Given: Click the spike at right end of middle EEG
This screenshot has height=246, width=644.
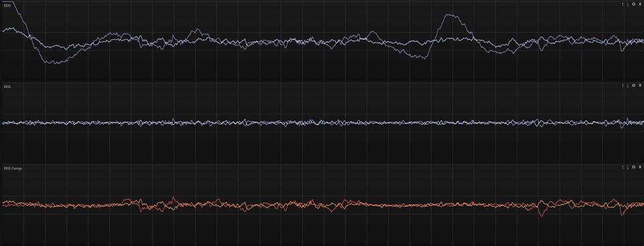Looking at the screenshot, I should click(628, 119).
